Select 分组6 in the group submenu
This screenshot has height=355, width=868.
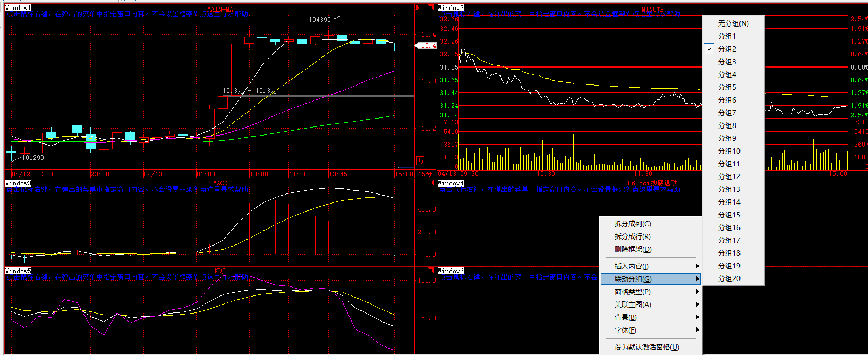click(734, 100)
